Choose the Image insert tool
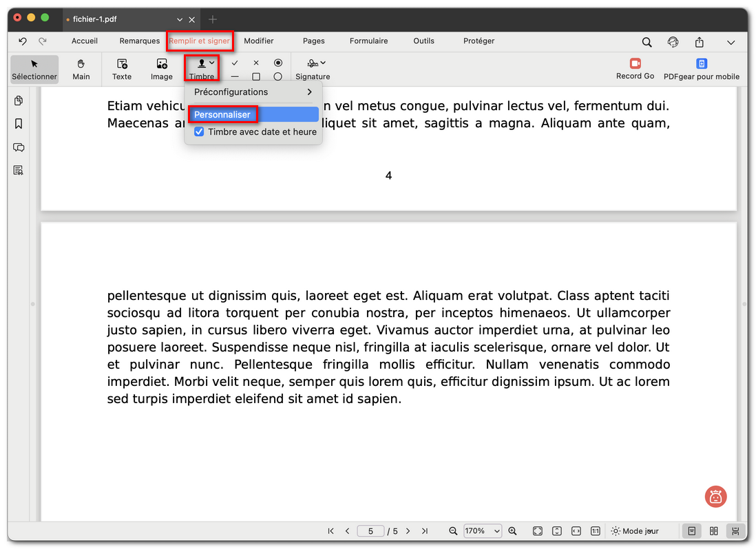The height and width of the screenshot is (549, 756). click(162, 69)
